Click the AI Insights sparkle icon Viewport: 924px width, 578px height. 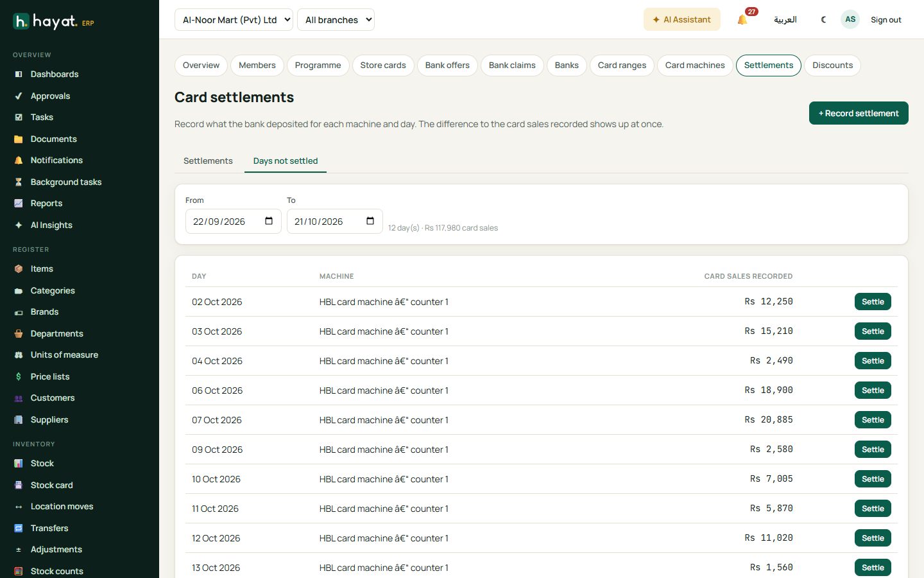(19, 225)
